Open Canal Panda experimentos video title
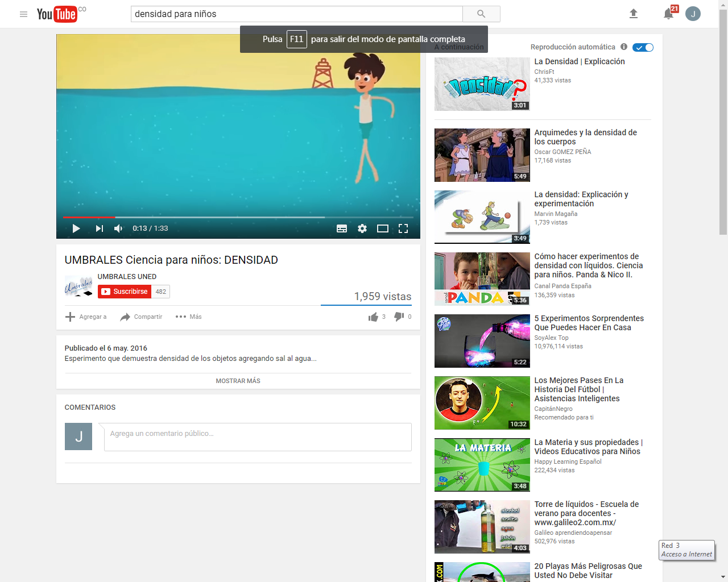This screenshot has height=582, width=728. (589, 265)
